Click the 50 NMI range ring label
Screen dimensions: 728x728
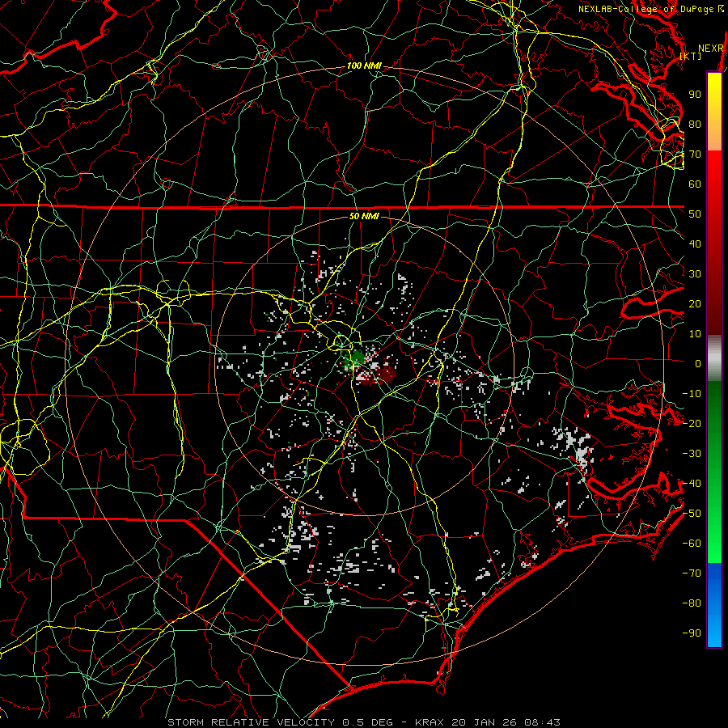(365, 216)
